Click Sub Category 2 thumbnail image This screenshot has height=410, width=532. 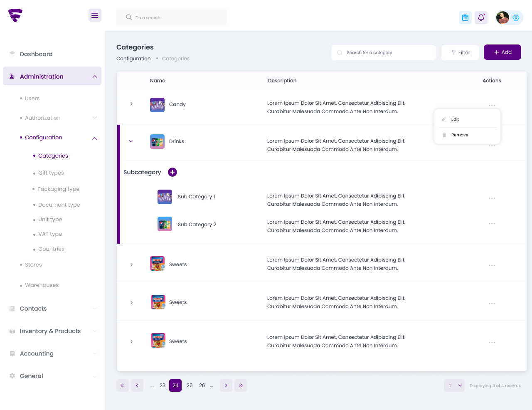165,224
